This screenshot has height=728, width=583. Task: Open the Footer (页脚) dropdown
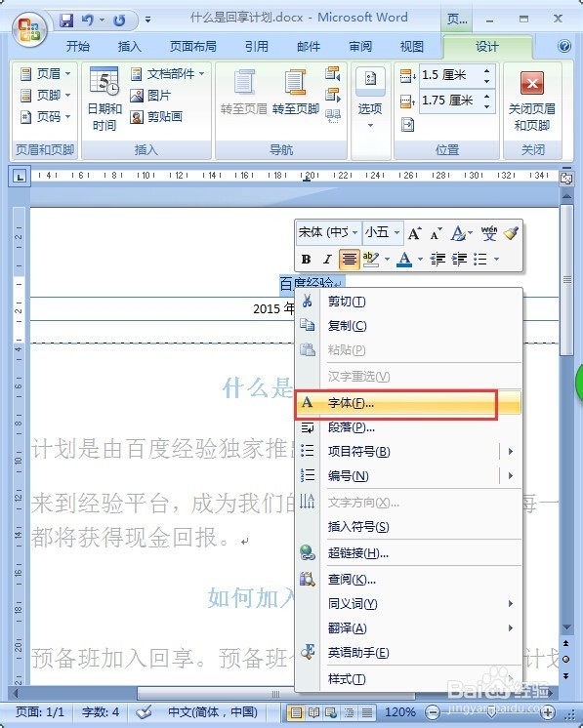tap(46, 96)
